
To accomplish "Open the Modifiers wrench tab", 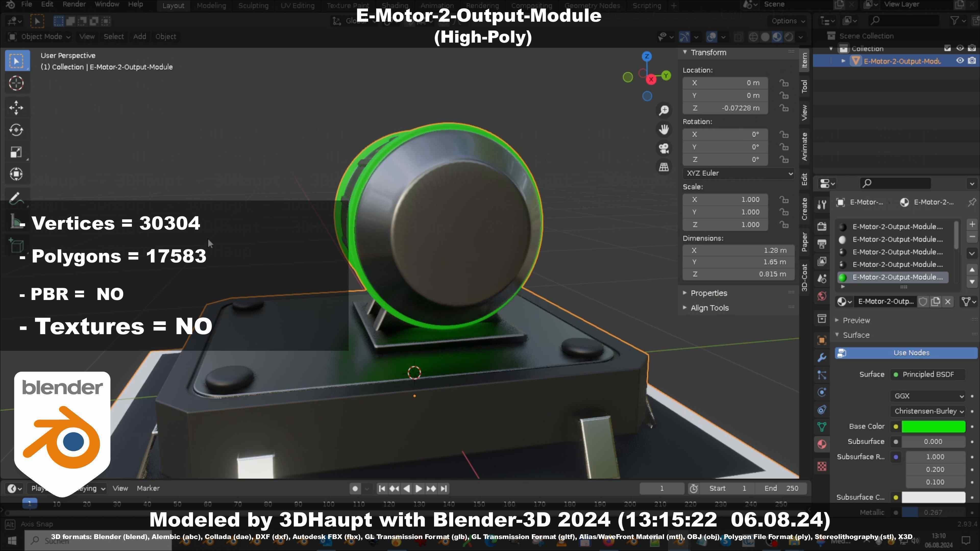I will click(x=822, y=358).
